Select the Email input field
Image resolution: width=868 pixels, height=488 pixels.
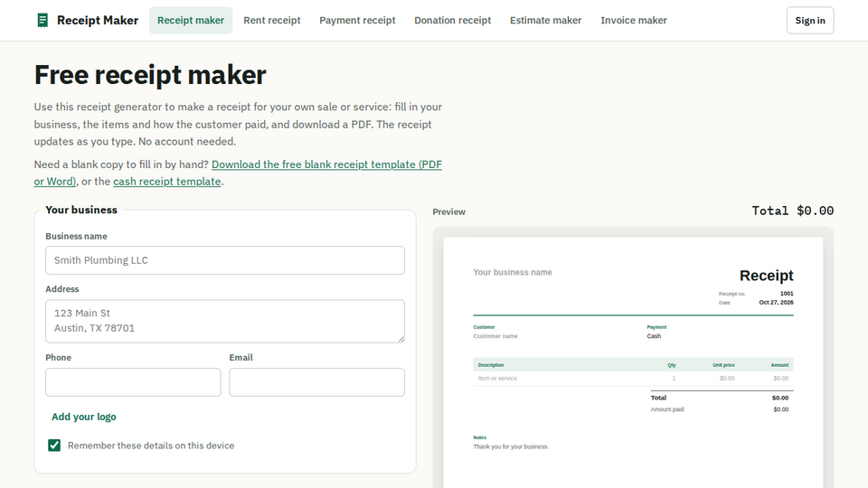coord(316,382)
